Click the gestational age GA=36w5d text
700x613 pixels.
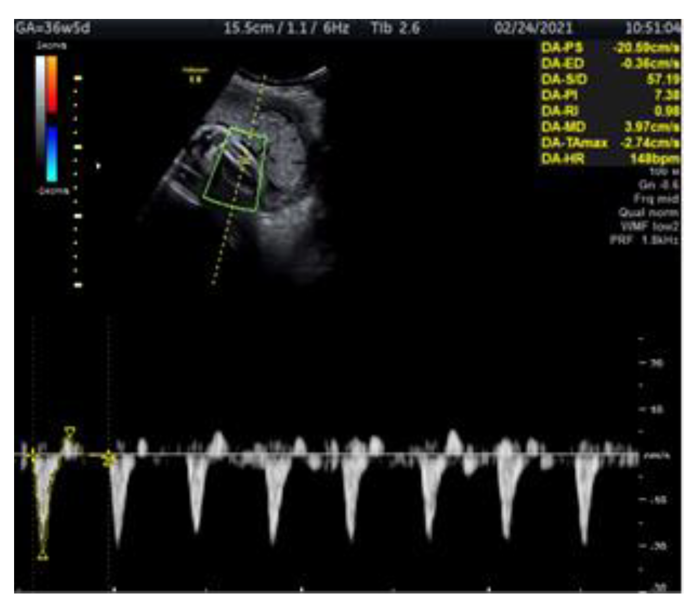53,28
